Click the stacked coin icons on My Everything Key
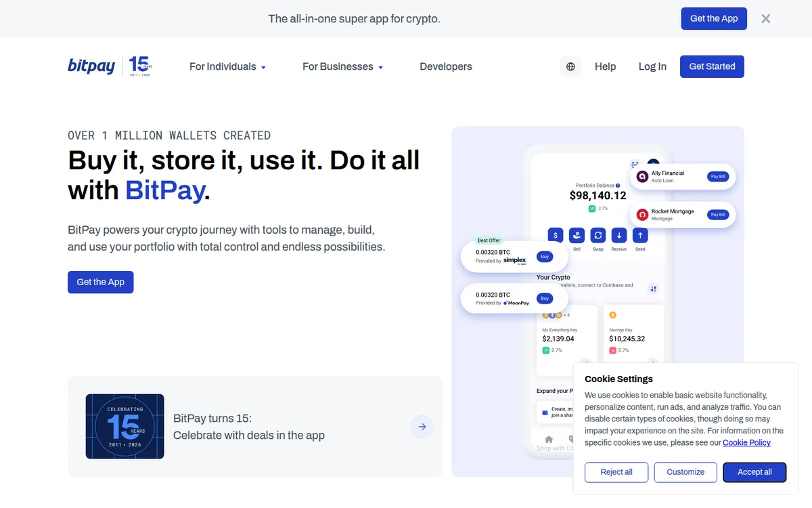The height and width of the screenshot is (508, 812). point(551,315)
